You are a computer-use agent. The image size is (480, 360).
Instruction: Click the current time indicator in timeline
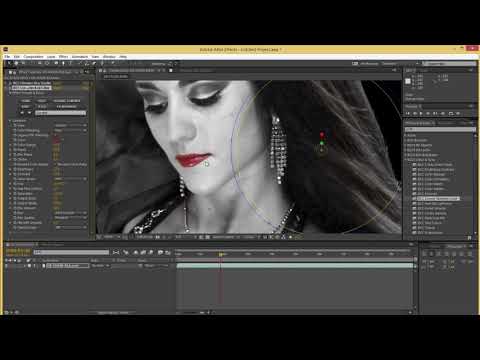(x=221, y=254)
